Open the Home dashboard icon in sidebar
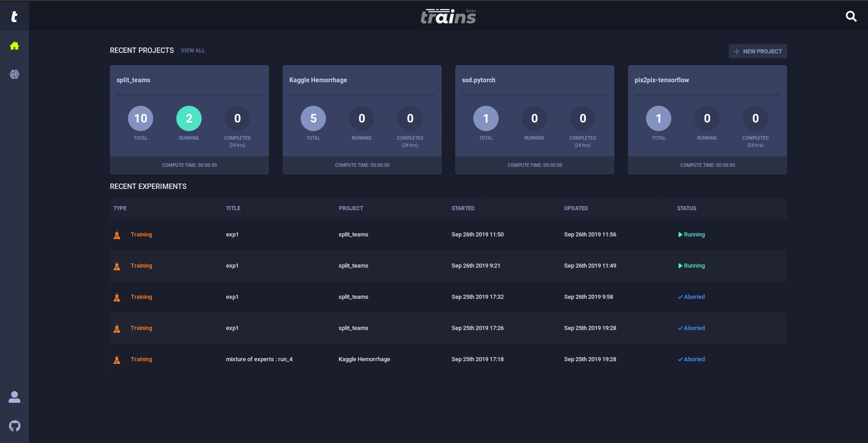Viewport: 868px width, 443px height. [x=14, y=46]
